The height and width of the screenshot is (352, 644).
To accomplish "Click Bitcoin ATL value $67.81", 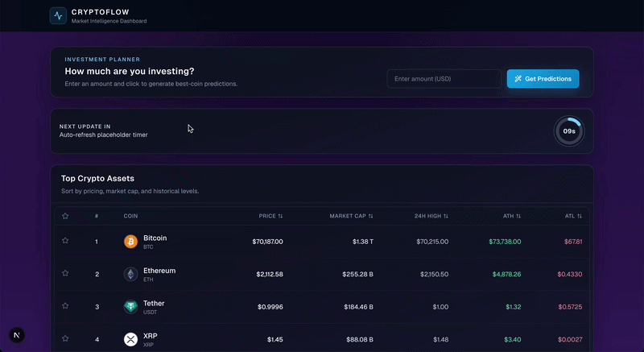I will coord(573,242).
